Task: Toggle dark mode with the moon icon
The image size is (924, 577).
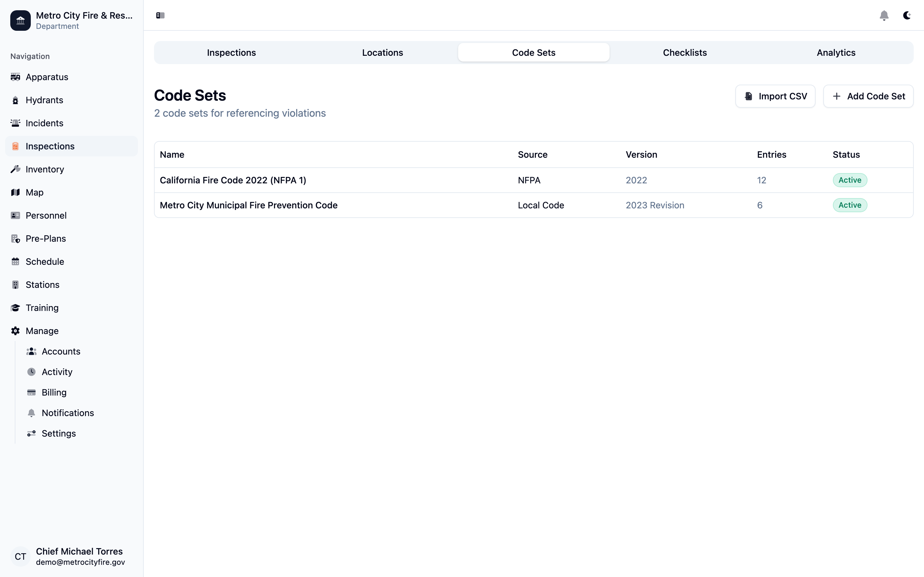Action: tap(907, 15)
